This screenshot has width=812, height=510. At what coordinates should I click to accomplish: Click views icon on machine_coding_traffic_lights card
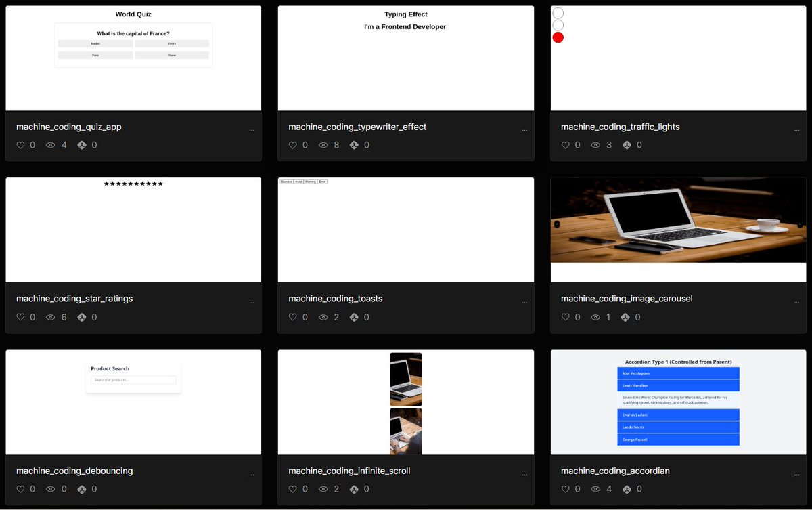pos(595,145)
